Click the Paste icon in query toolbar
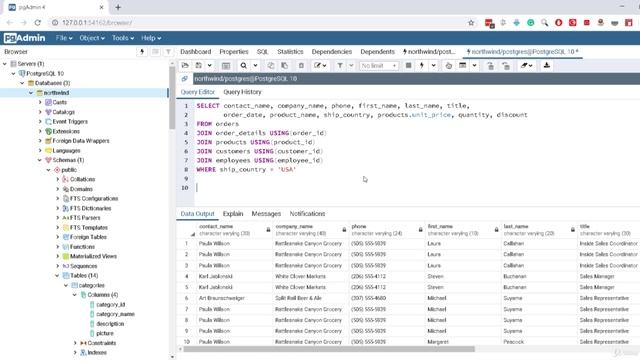 284,66
